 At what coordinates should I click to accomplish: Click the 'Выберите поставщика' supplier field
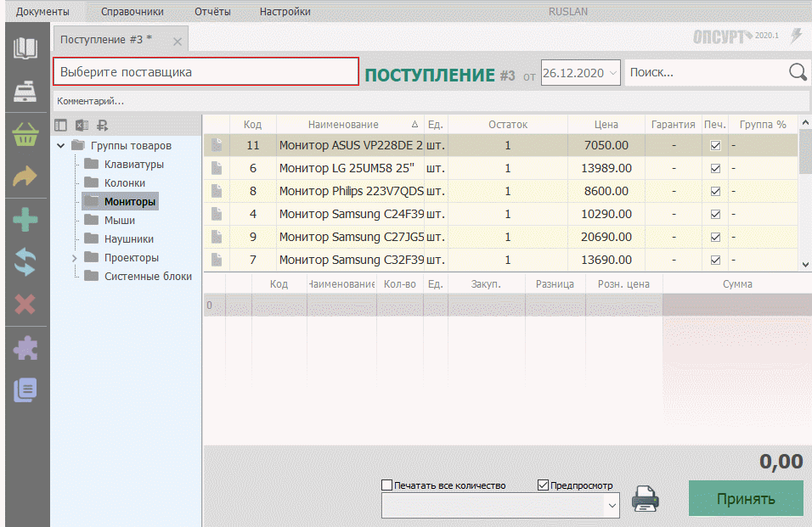[206, 72]
